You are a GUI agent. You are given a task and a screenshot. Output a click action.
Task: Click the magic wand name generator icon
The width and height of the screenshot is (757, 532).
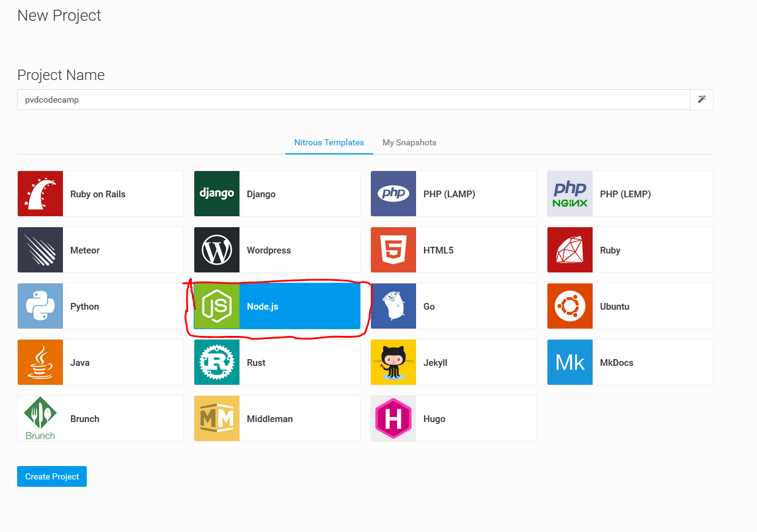click(x=701, y=100)
